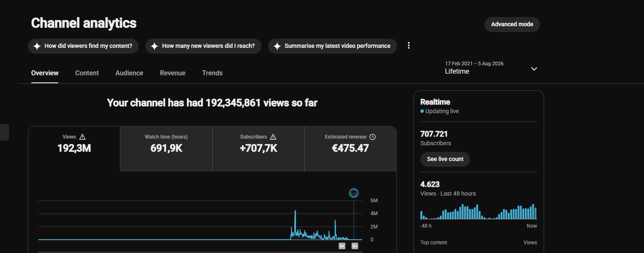Select the Watch time (hours) metric card
644x253 pixels.
tap(166, 149)
